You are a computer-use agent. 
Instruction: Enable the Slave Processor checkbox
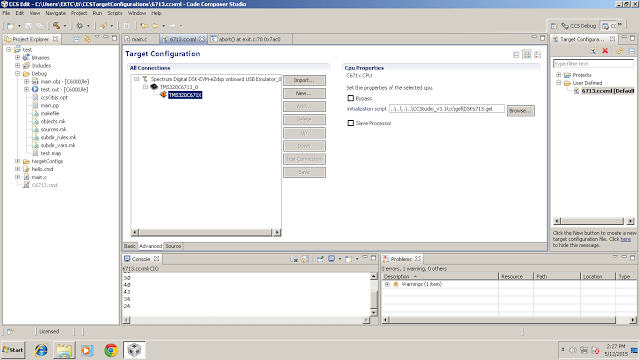(351, 123)
